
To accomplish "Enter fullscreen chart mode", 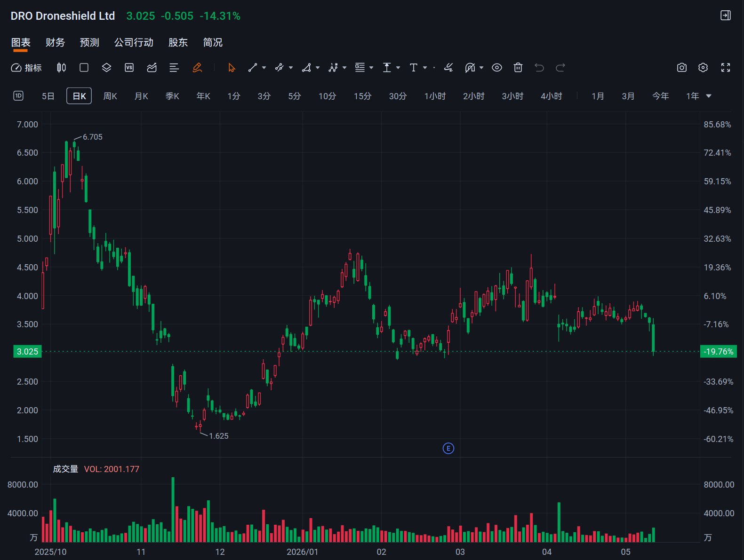I will 726,68.
